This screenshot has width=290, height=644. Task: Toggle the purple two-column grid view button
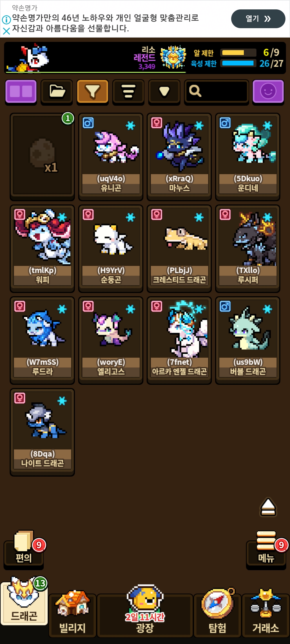(x=21, y=91)
